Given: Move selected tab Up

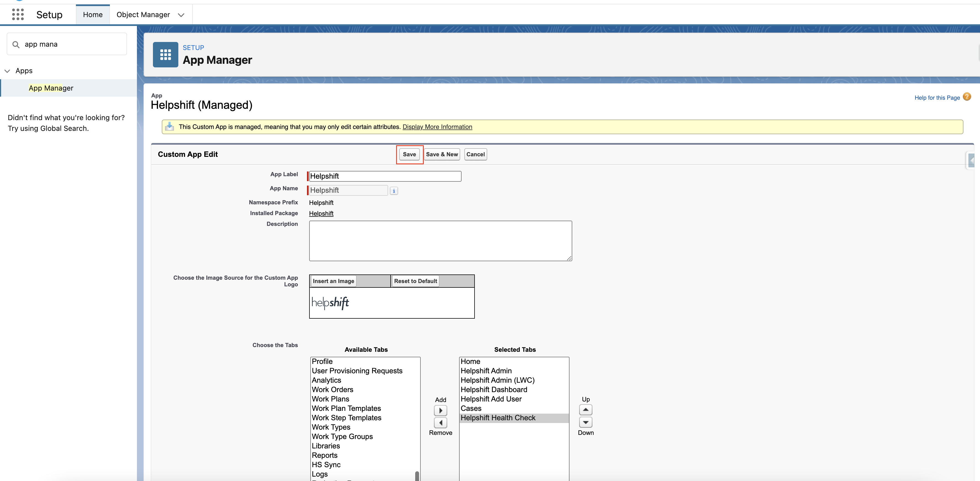Looking at the screenshot, I should pos(585,410).
